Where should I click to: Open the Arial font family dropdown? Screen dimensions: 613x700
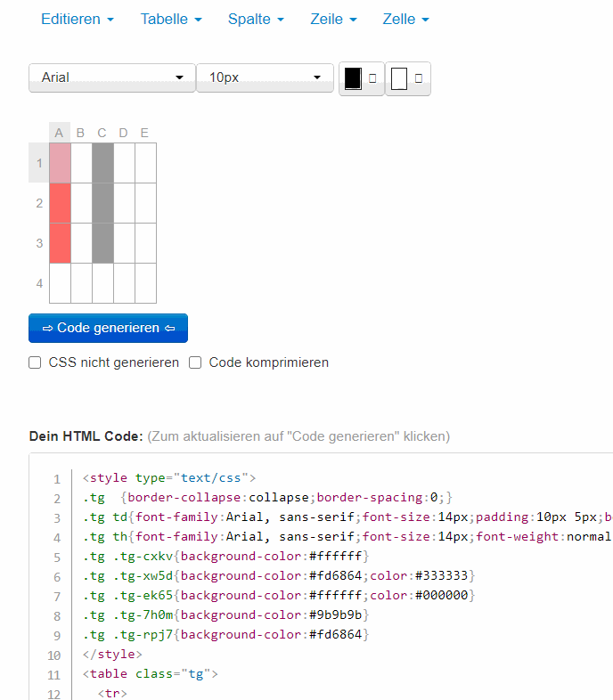pyautogui.click(x=112, y=77)
